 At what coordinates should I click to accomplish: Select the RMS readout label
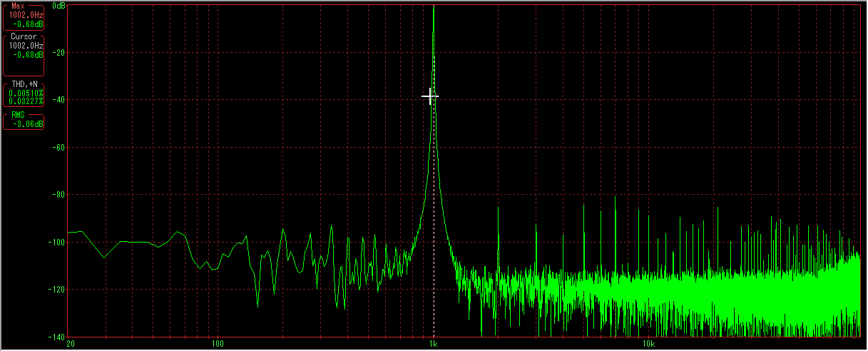click(x=18, y=115)
